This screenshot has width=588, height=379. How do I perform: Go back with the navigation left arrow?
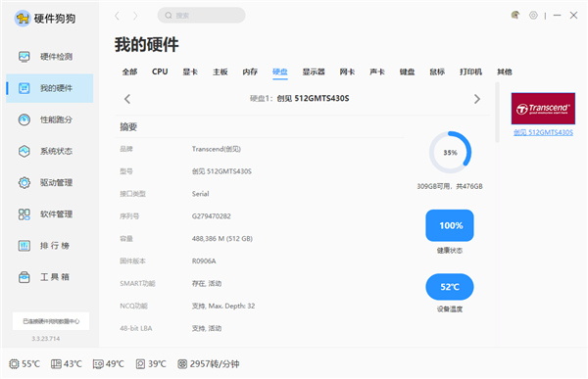click(117, 16)
